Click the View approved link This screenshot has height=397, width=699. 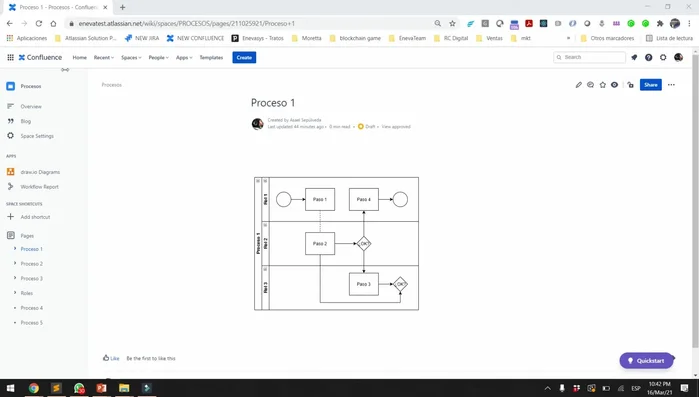(396, 127)
